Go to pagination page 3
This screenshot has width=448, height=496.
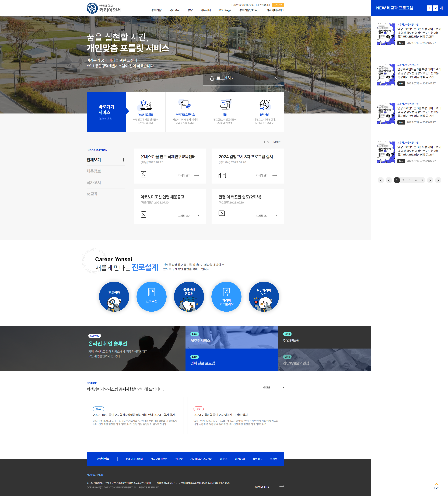tap(409, 180)
